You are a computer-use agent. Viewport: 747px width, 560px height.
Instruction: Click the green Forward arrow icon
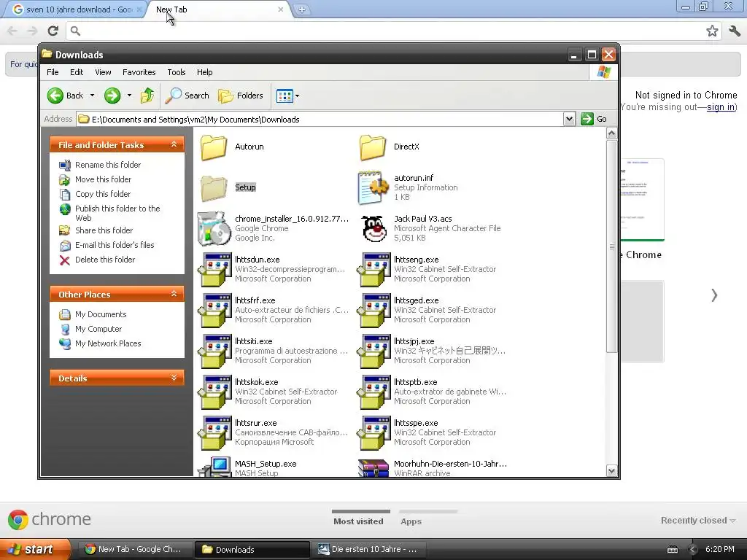[112, 96]
